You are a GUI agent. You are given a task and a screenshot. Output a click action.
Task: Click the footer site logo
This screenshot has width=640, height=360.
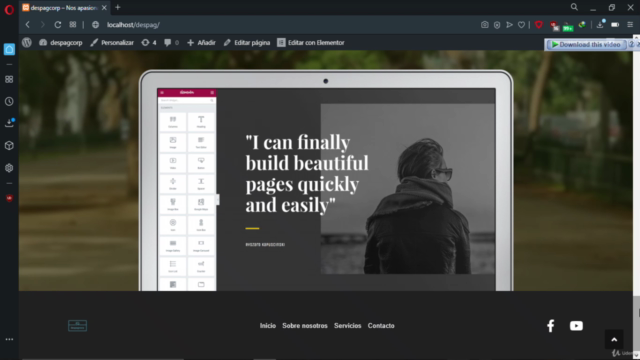(77, 326)
